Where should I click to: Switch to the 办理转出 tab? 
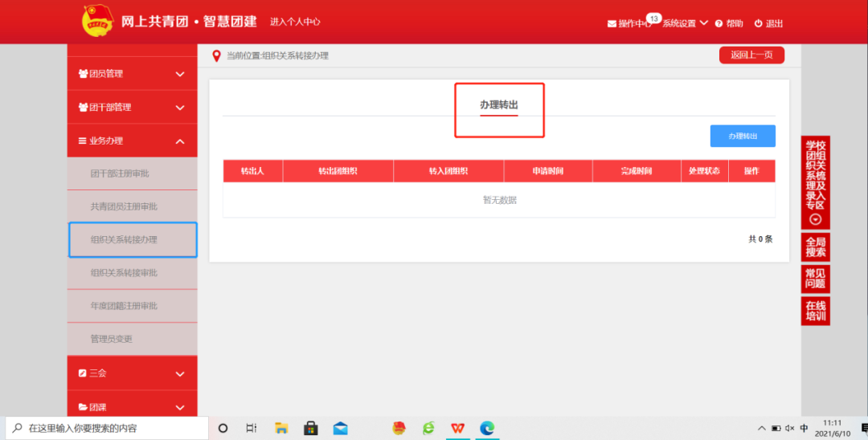[x=499, y=105]
